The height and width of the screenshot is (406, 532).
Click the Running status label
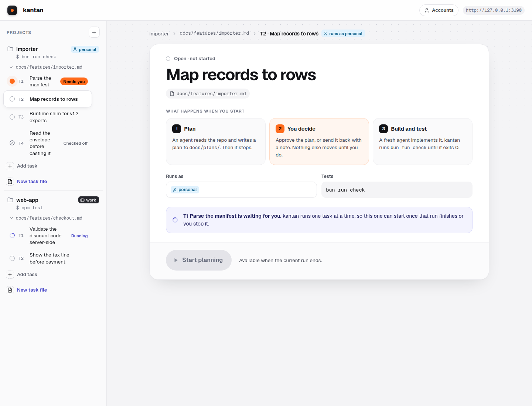click(x=79, y=236)
